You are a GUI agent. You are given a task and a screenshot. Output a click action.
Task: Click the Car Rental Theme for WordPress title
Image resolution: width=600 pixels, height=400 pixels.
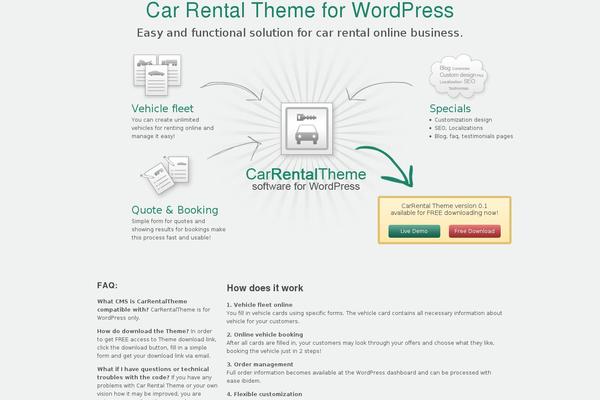(300, 10)
